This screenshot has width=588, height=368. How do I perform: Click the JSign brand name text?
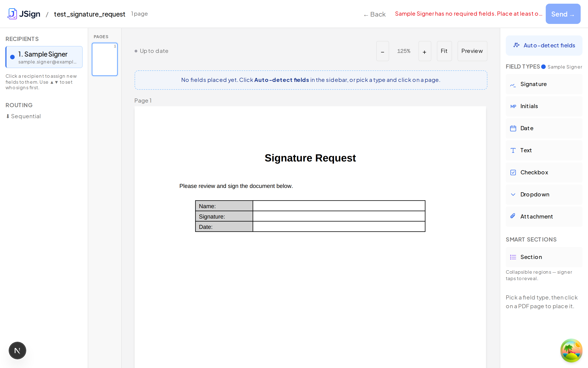30,14
